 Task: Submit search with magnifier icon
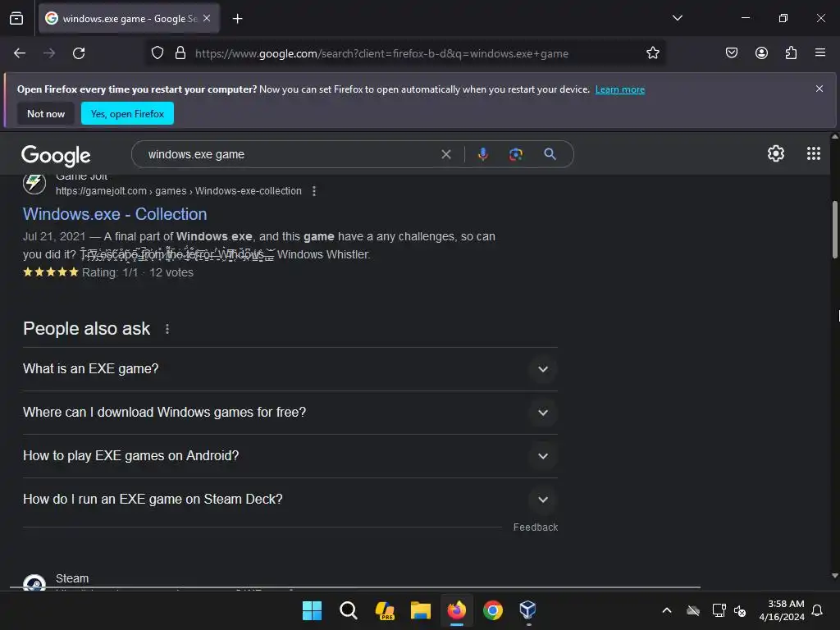(x=550, y=154)
